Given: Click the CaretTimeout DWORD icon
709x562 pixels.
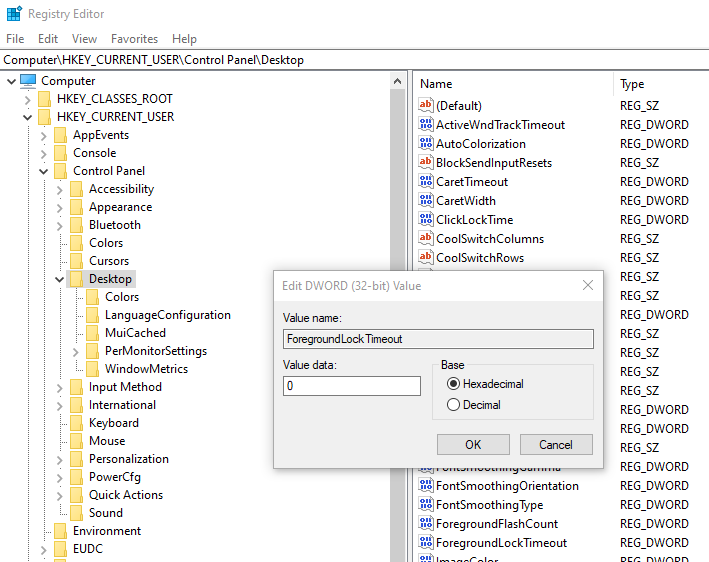Looking at the screenshot, I should (425, 181).
